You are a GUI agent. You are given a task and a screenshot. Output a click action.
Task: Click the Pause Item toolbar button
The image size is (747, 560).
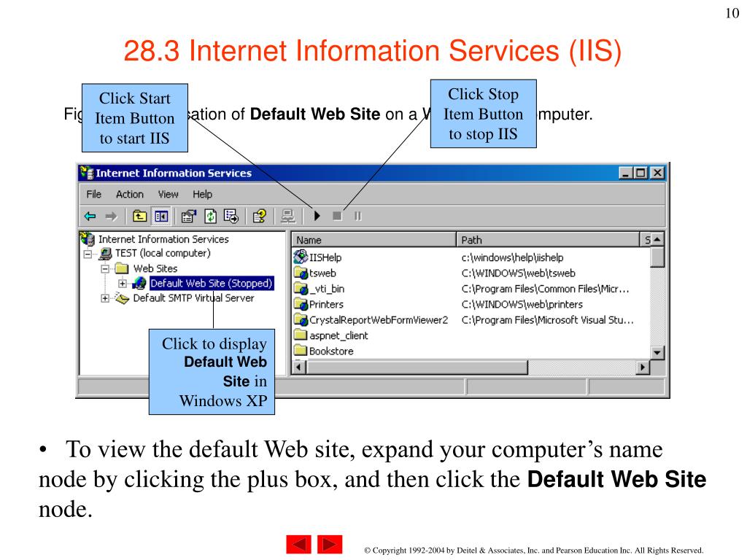(357, 216)
